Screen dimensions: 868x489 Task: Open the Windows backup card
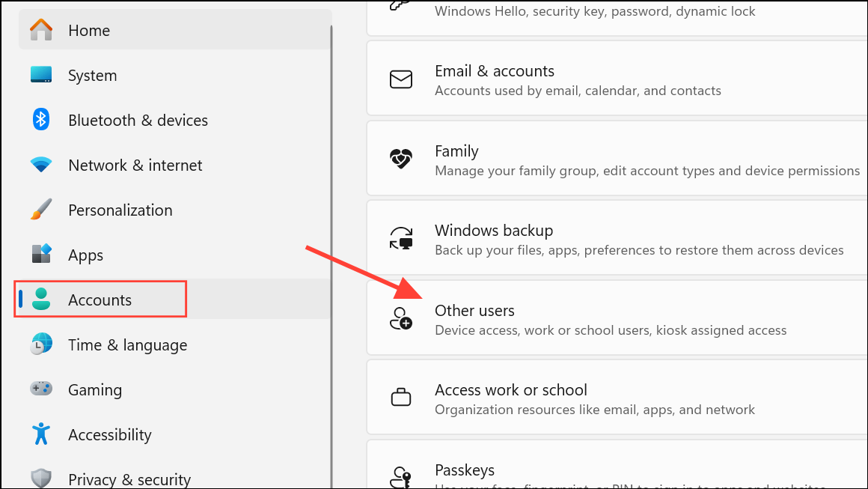617,237
